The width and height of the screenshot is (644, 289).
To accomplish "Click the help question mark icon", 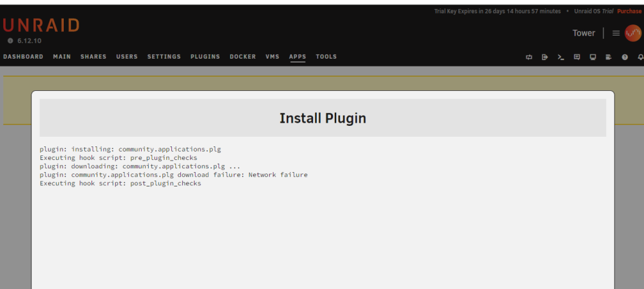I will [625, 57].
